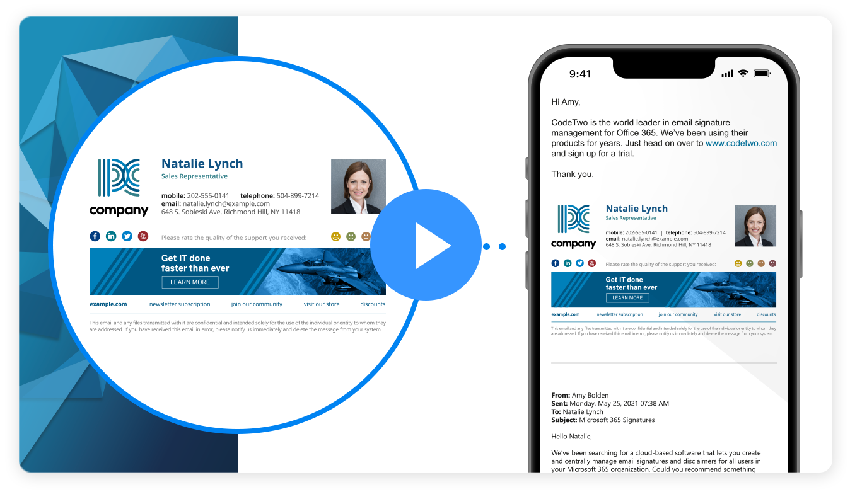The width and height of the screenshot is (850, 504).
Task: Open the red YouTube icon
Action: pyautogui.click(x=143, y=236)
